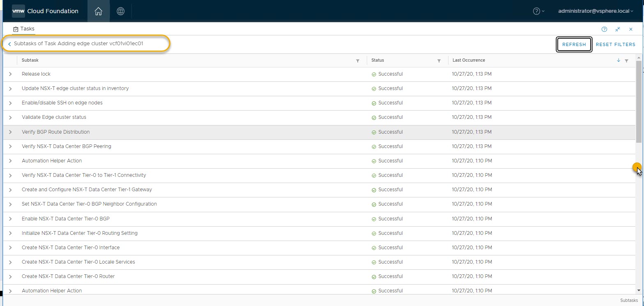Click RESET FILTERS link

click(615, 44)
